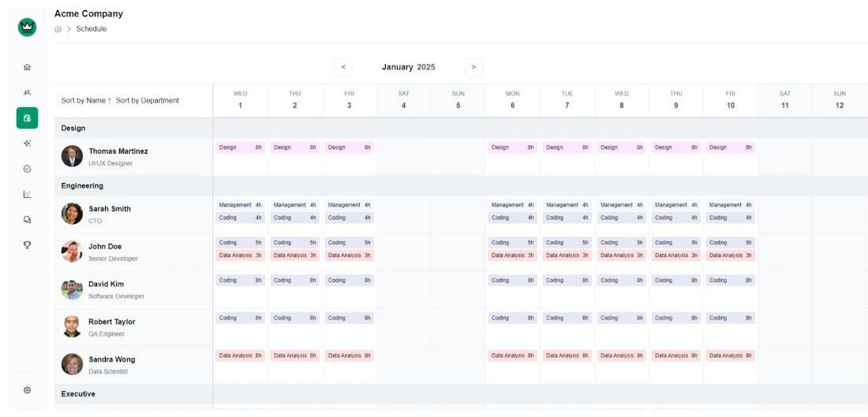Open the chart analytics sidebar icon
Viewport: 868px width, 417px height.
pos(27,194)
